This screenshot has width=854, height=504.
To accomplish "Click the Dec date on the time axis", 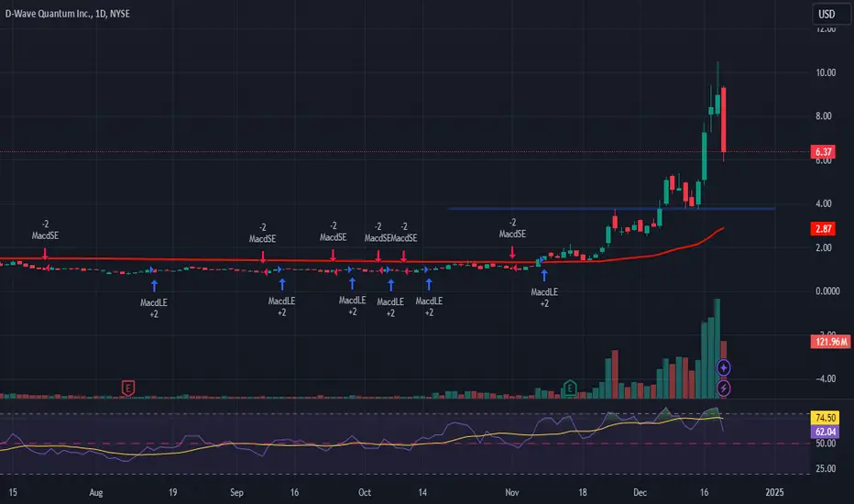I will [x=640, y=493].
